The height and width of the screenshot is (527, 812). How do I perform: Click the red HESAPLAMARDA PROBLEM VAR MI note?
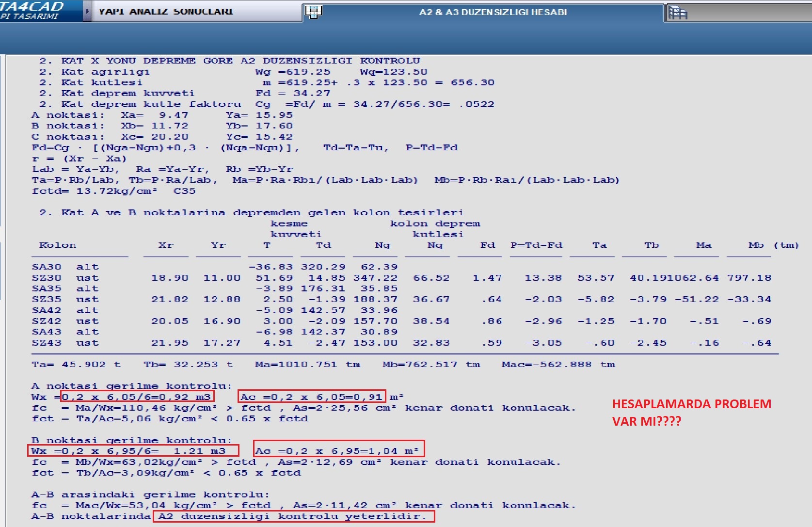coord(691,413)
